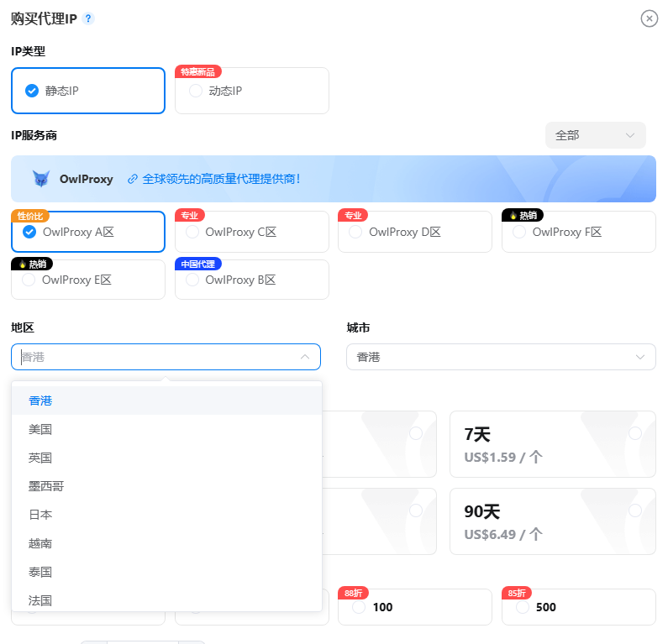Click the link chain icon in banner
Viewport: 668px width, 644px height.
tap(133, 179)
